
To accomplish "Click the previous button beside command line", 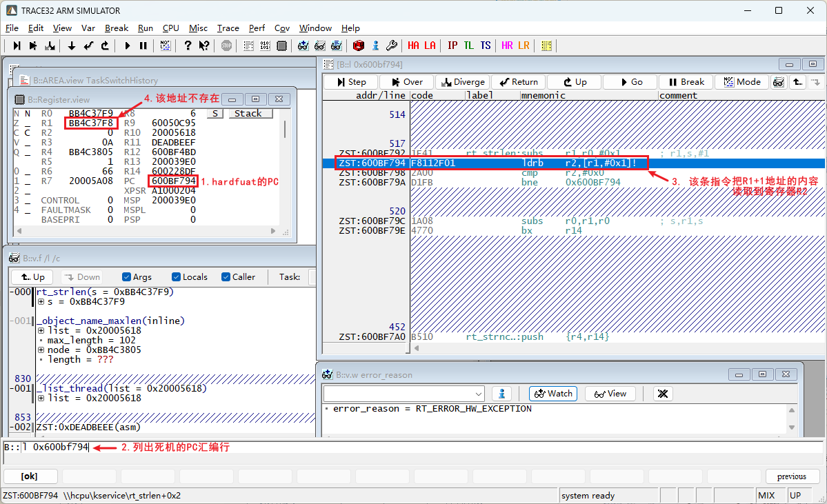I will coord(792,476).
